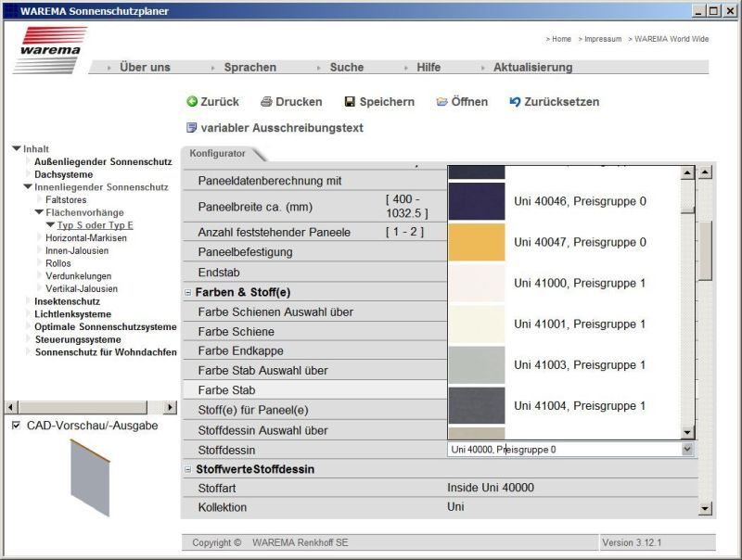The image size is (742, 560).
Task: Pick the light grey Uni 41003 swatch
Action: tap(477, 364)
